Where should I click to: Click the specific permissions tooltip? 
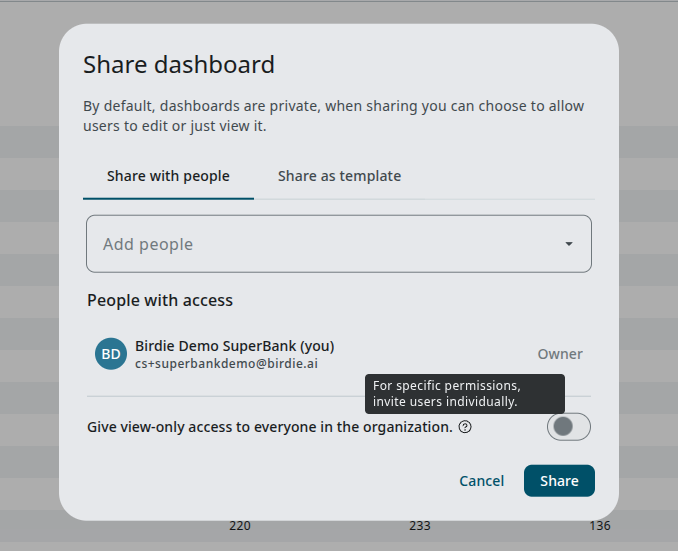tap(465, 394)
